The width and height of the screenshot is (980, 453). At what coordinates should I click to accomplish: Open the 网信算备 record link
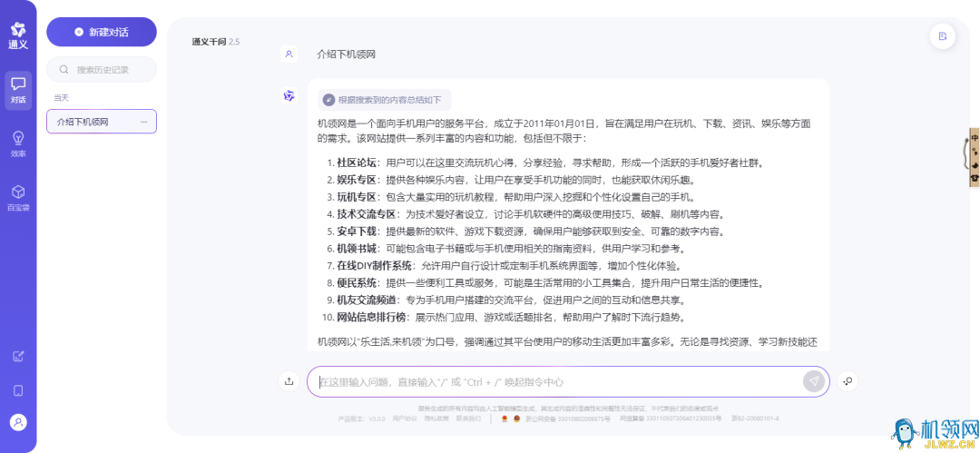pos(671,418)
